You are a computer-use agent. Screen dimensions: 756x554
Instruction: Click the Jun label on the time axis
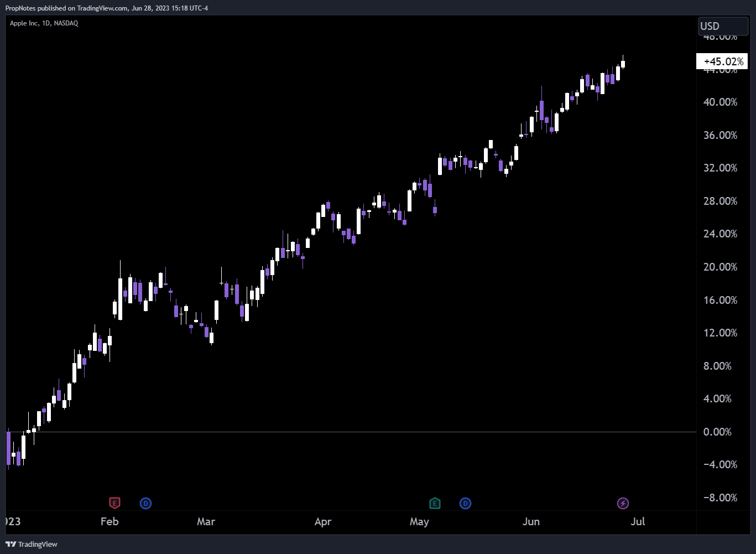coord(531,521)
